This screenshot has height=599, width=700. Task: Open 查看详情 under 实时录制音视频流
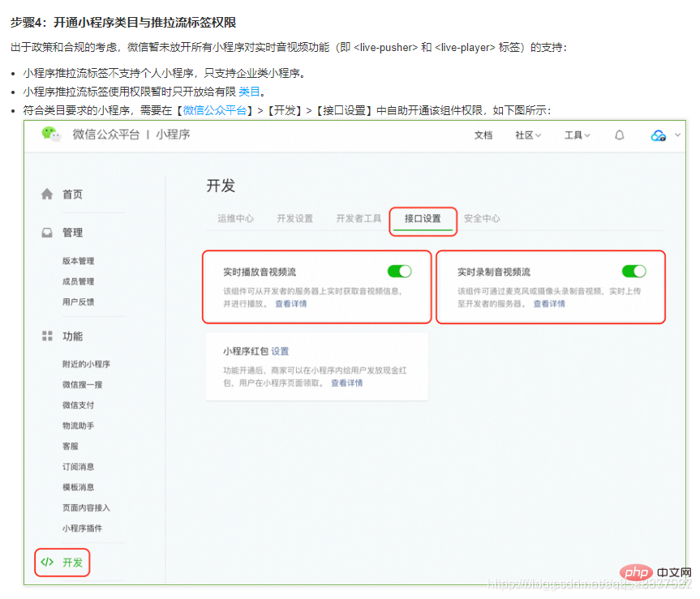[549, 304]
